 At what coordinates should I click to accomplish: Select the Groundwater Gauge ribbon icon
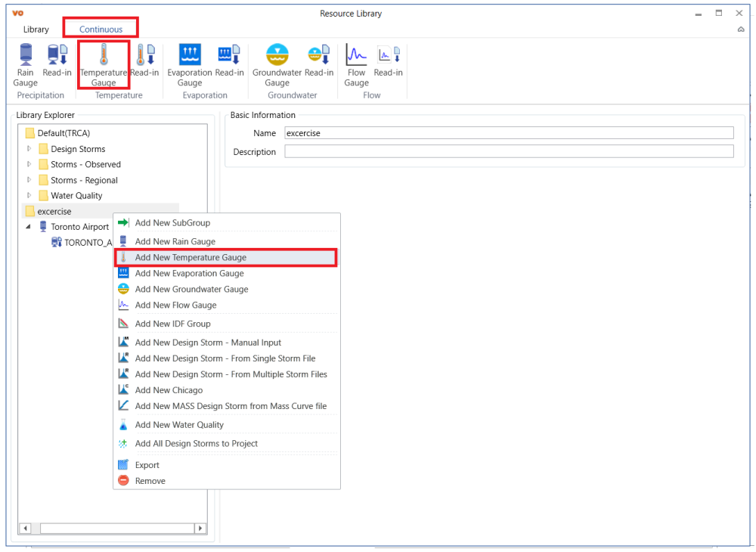click(277, 54)
